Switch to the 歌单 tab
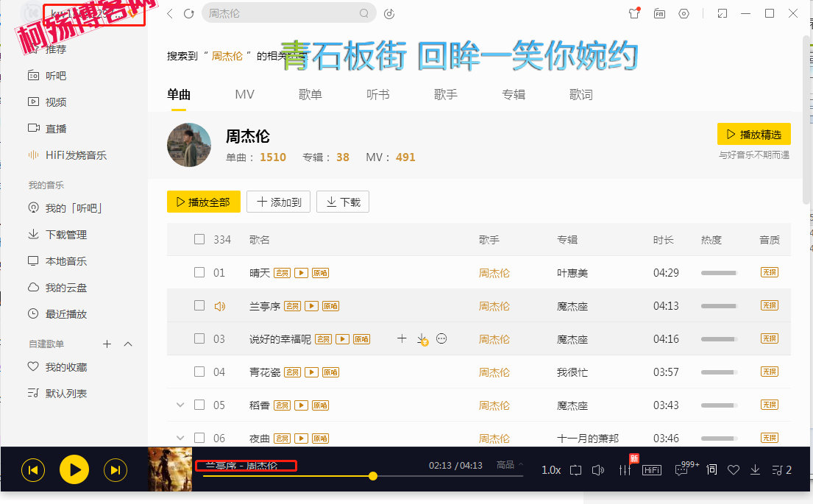Screen dimensions: 813x504 coord(310,94)
